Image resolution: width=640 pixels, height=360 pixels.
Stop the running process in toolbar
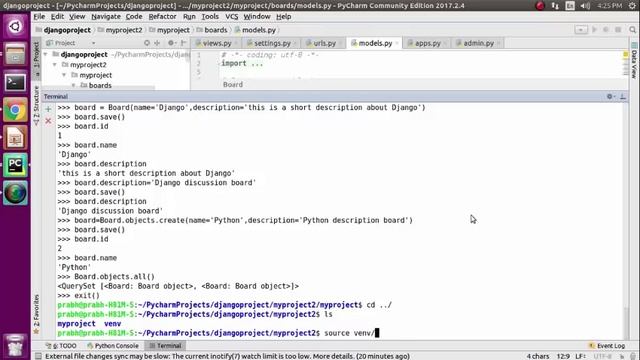coord(618,30)
